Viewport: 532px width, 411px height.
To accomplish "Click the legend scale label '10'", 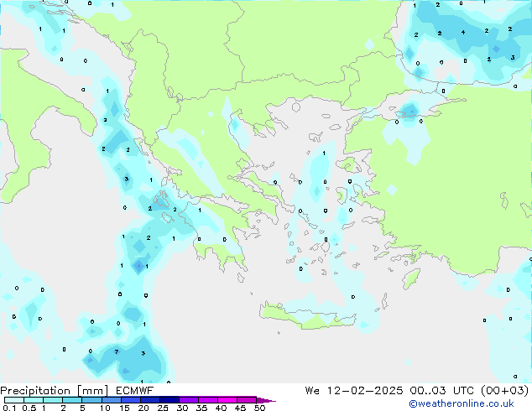I will coord(105,408).
